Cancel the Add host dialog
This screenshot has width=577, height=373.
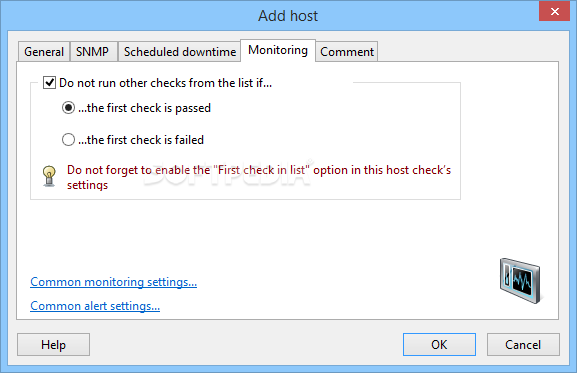[x=523, y=345]
